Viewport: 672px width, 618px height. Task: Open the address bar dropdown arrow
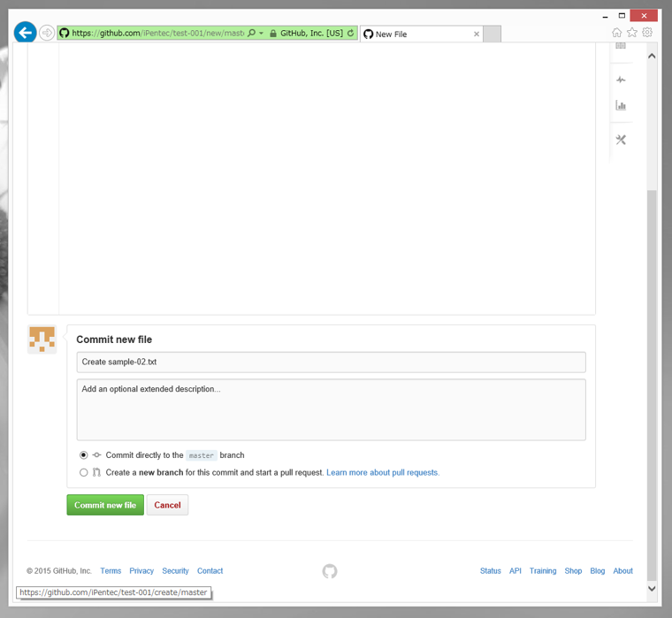(261, 33)
